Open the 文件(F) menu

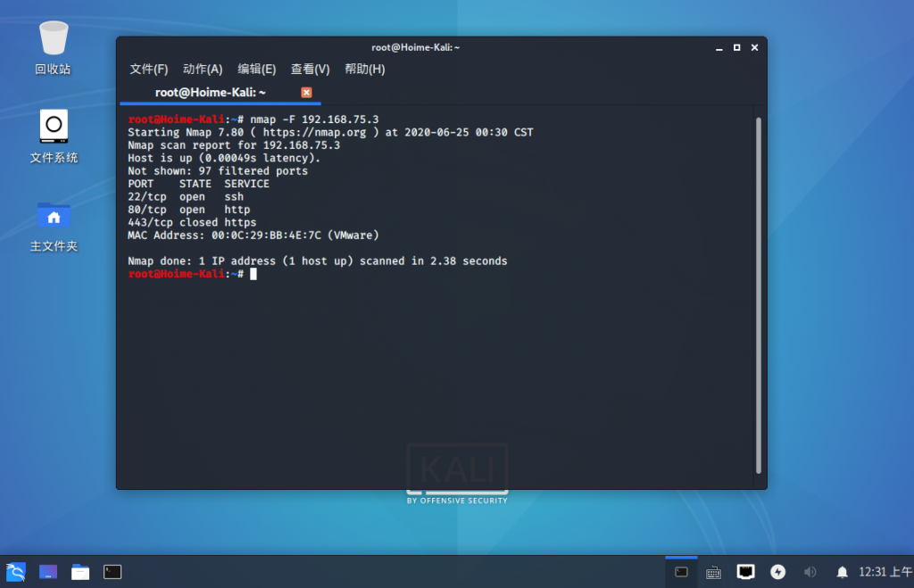tap(149, 69)
